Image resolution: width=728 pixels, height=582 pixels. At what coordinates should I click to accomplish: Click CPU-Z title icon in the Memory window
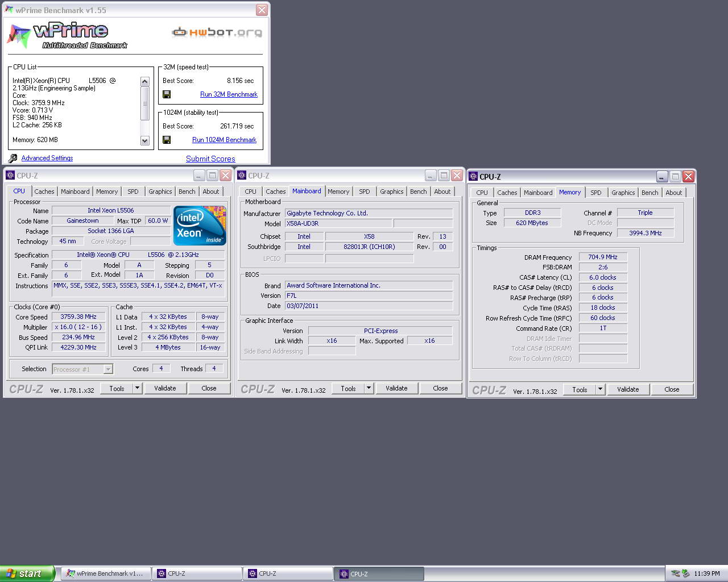(x=473, y=177)
